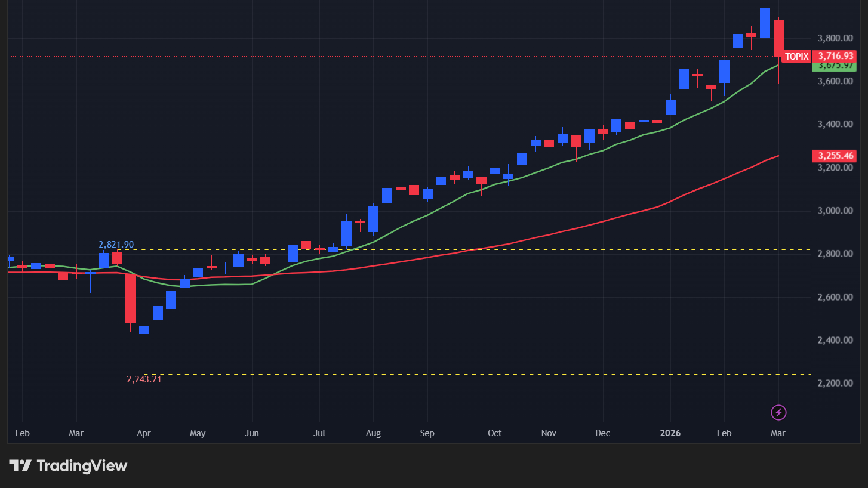Select the latest red candle at March 2026
The height and width of the screenshot is (488, 868).
click(778, 39)
